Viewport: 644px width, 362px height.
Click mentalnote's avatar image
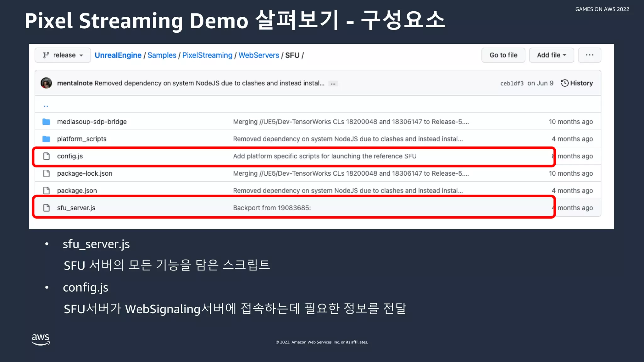click(46, 83)
